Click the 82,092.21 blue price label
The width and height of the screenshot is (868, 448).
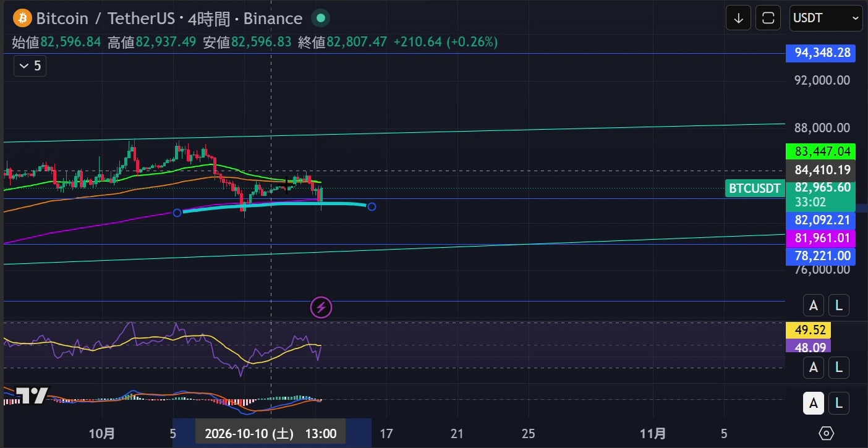click(x=820, y=220)
